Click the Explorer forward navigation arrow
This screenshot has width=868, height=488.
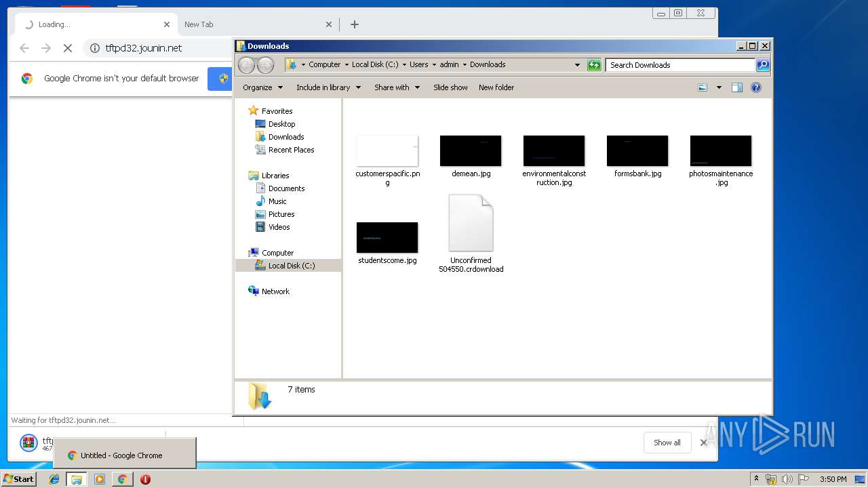click(266, 65)
